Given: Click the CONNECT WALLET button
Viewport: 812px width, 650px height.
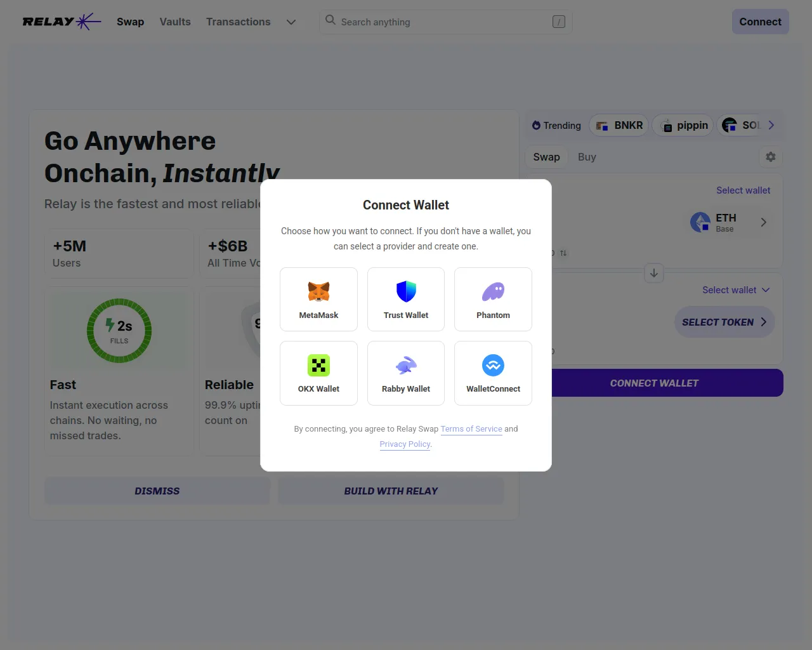Looking at the screenshot, I should tap(654, 383).
